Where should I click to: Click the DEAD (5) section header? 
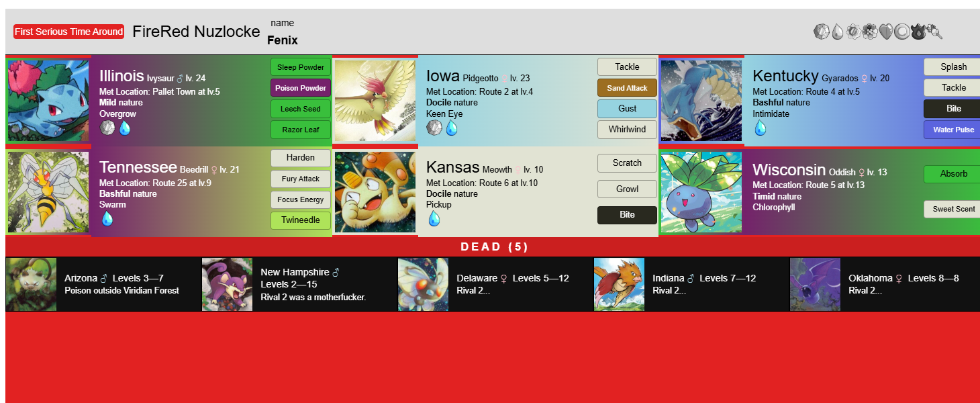[495, 247]
